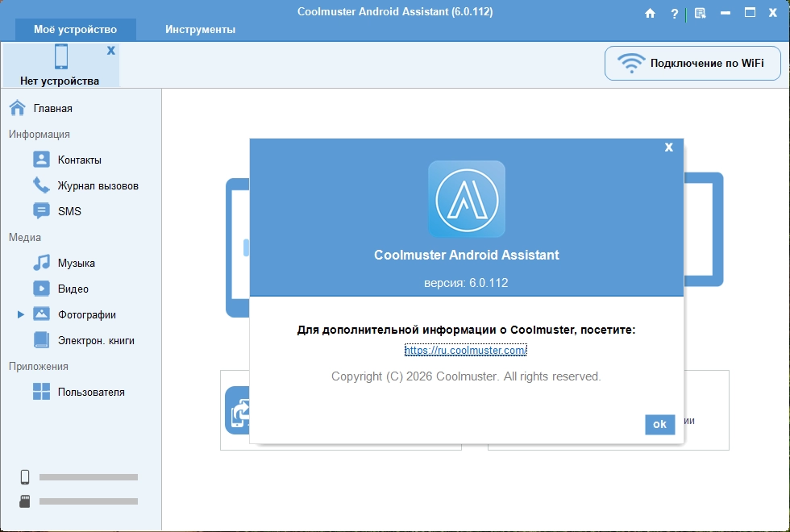
Task: Click the SMS speech bubble icon
Action: [41, 211]
